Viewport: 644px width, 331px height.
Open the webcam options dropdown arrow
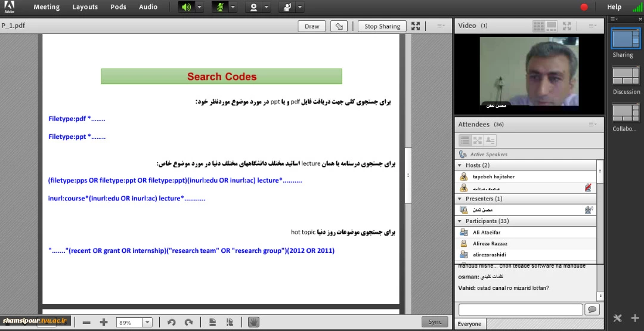click(x=266, y=7)
